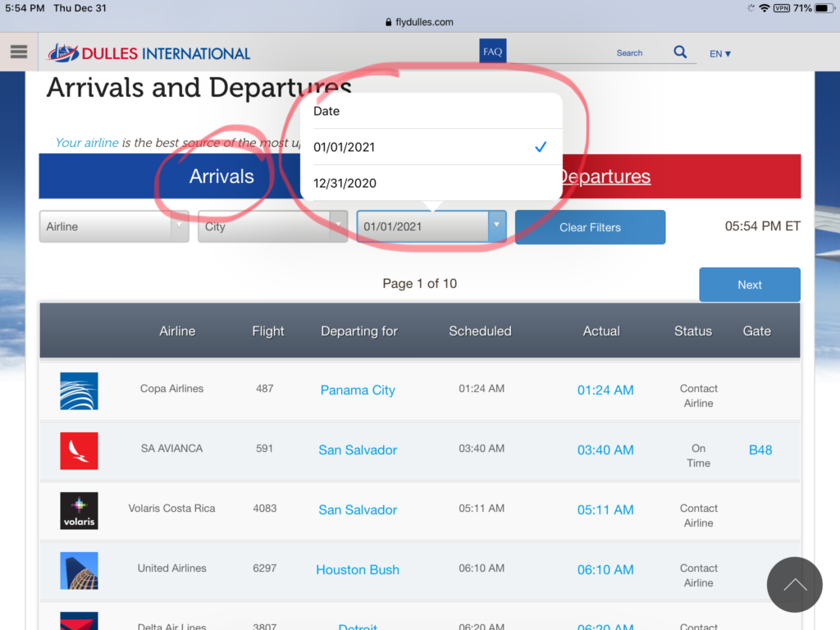Click the magnifying glass search icon
The image size is (840, 630).
(x=680, y=52)
